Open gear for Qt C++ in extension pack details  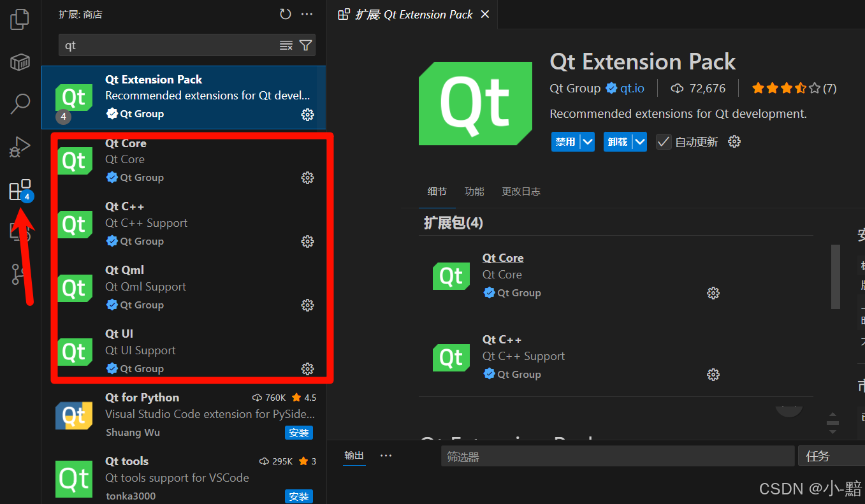tap(713, 375)
